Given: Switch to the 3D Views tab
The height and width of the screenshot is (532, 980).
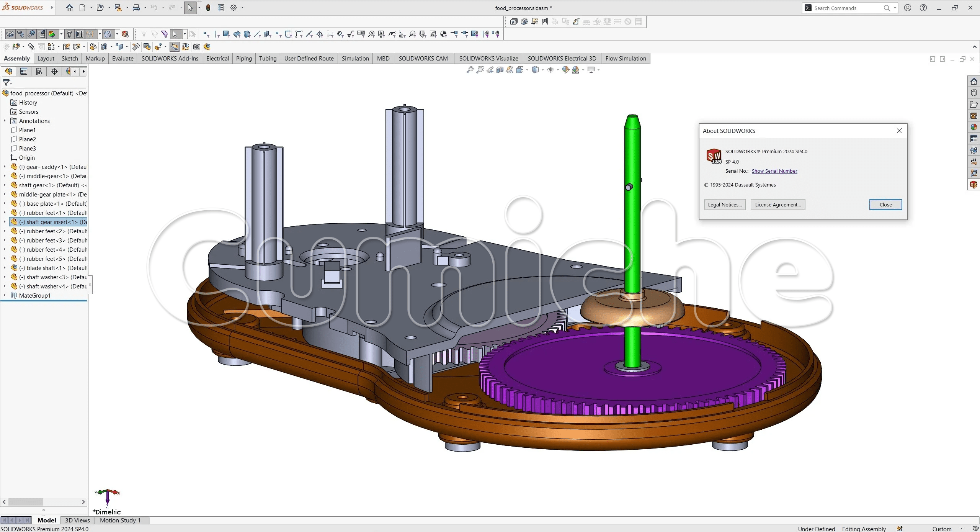Looking at the screenshot, I should click(x=77, y=520).
